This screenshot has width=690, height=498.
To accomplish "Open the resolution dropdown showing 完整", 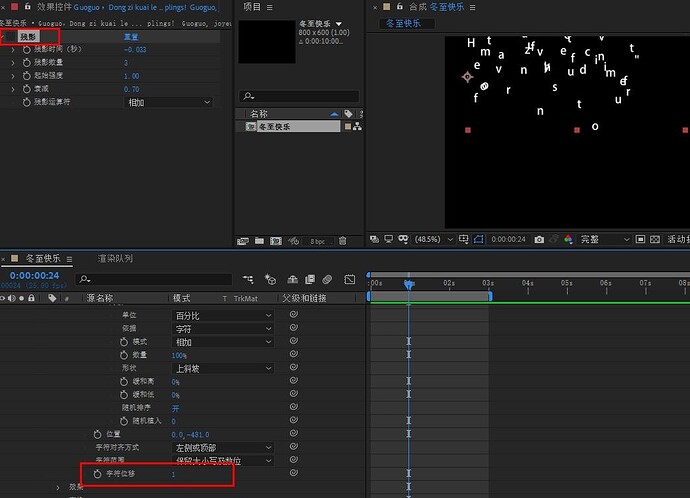I will pos(605,239).
